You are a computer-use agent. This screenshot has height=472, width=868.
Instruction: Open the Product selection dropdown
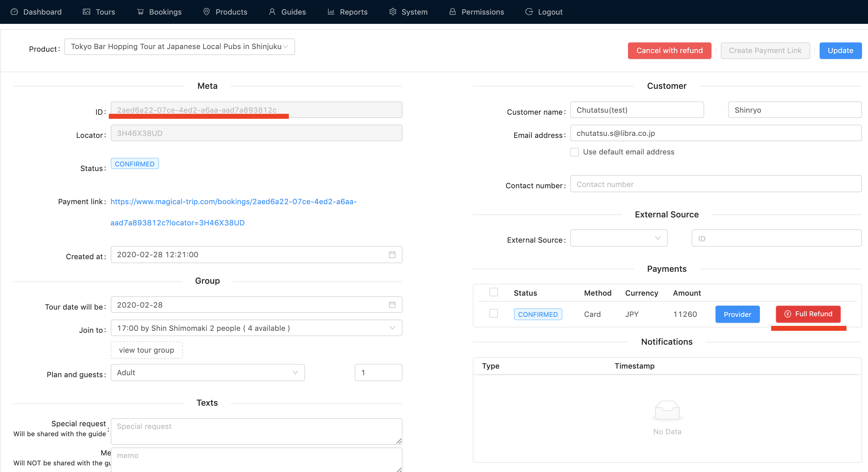pyautogui.click(x=179, y=47)
